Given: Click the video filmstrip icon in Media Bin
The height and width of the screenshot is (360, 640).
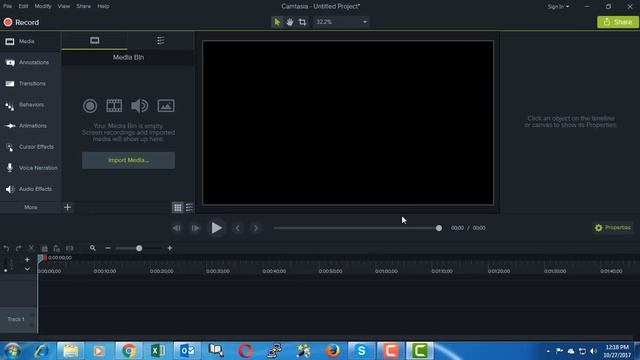Looking at the screenshot, I should (x=114, y=106).
